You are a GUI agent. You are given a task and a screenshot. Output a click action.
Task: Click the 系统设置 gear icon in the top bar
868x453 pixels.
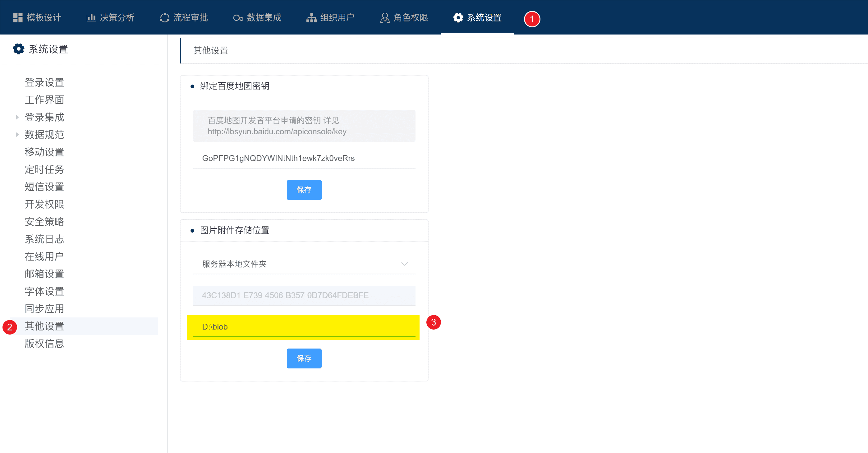point(458,17)
